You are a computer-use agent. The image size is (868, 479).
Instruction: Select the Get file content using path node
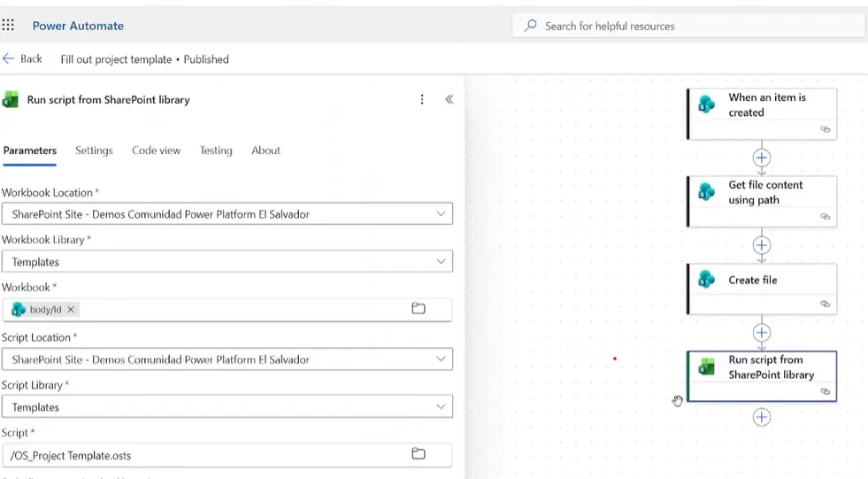762,201
